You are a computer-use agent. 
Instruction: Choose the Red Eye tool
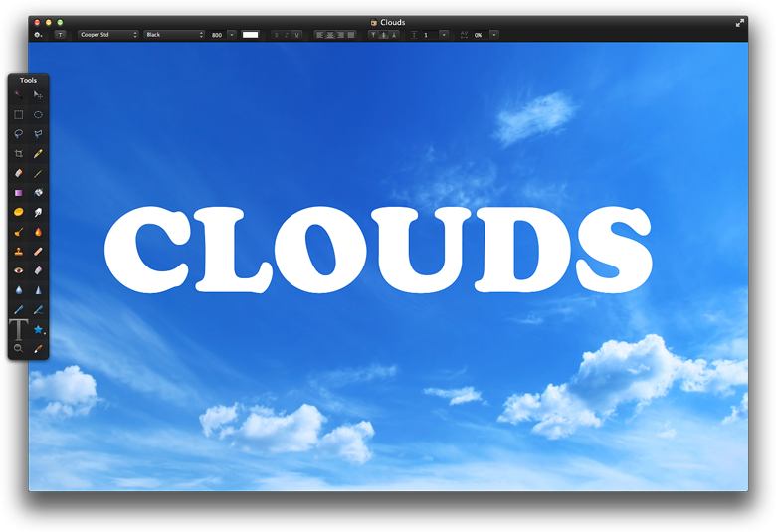pyautogui.click(x=18, y=270)
